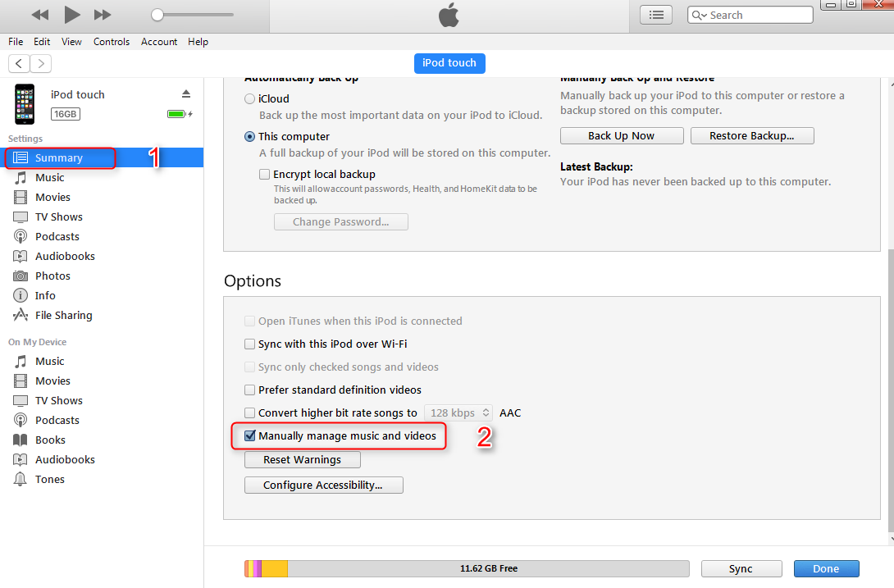Open the Account menu
The width and height of the screenshot is (894, 588).
tap(159, 42)
